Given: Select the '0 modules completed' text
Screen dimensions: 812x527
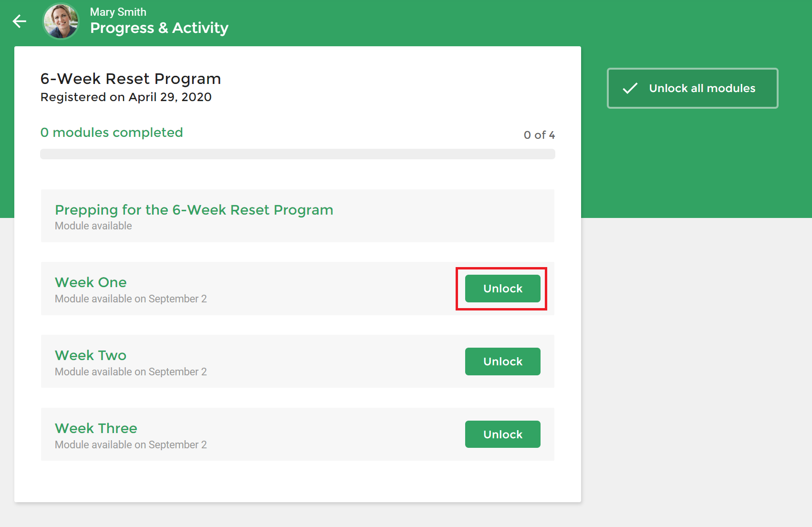Looking at the screenshot, I should 112,133.
